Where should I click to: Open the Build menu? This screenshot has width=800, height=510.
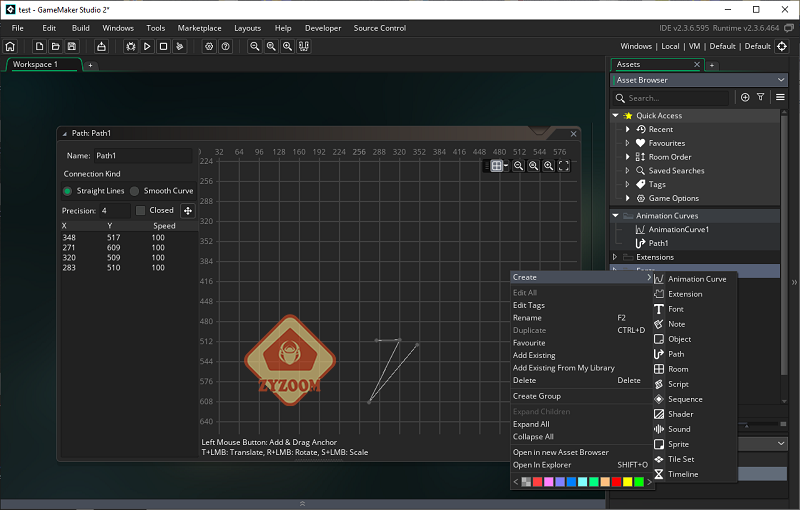point(81,28)
